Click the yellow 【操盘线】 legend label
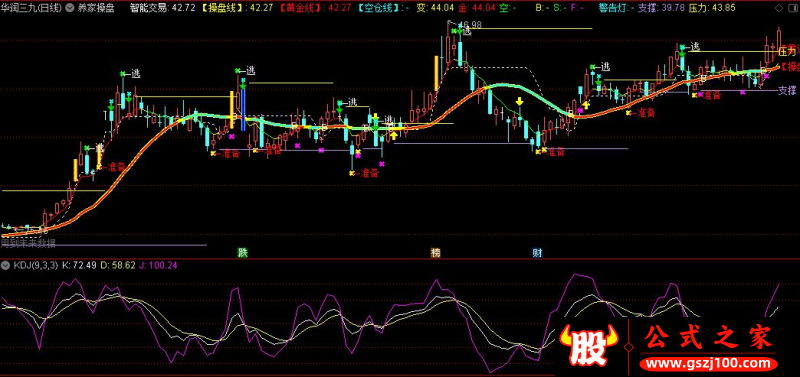Image resolution: width=800 pixels, height=377 pixels. [x=223, y=8]
